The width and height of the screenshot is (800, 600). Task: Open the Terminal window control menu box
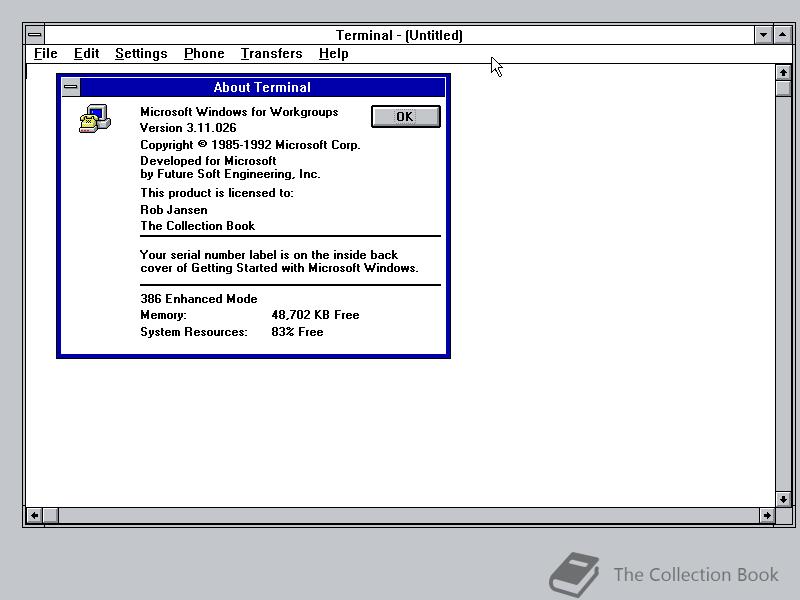(x=35, y=35)
